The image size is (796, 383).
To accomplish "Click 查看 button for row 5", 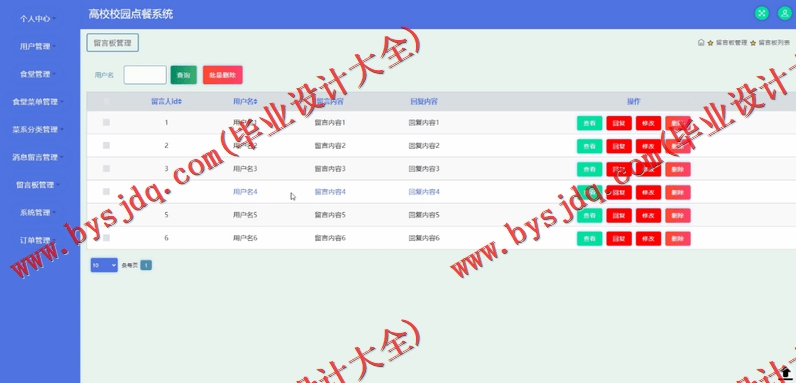I will [x=589, y=215].
